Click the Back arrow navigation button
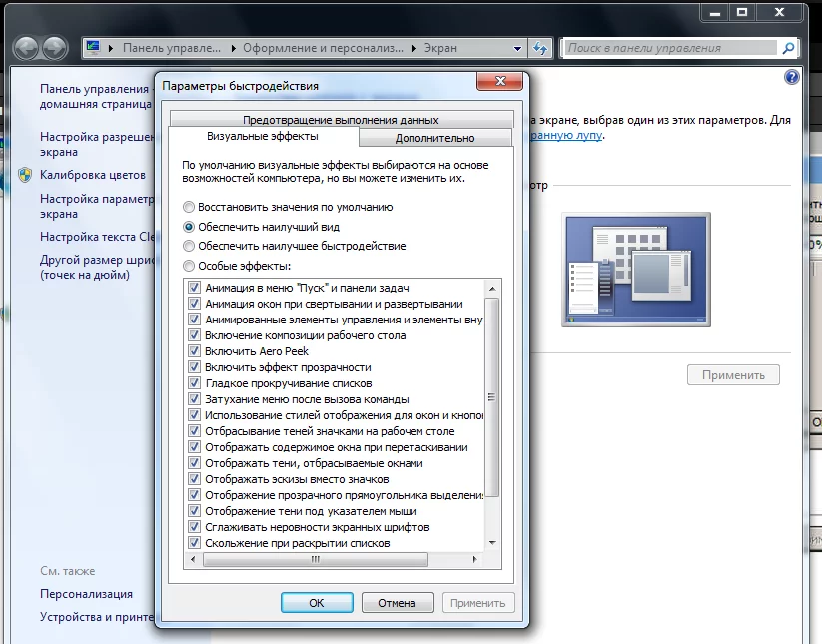This screenshot has height=644, width=822. click(26, 48)
